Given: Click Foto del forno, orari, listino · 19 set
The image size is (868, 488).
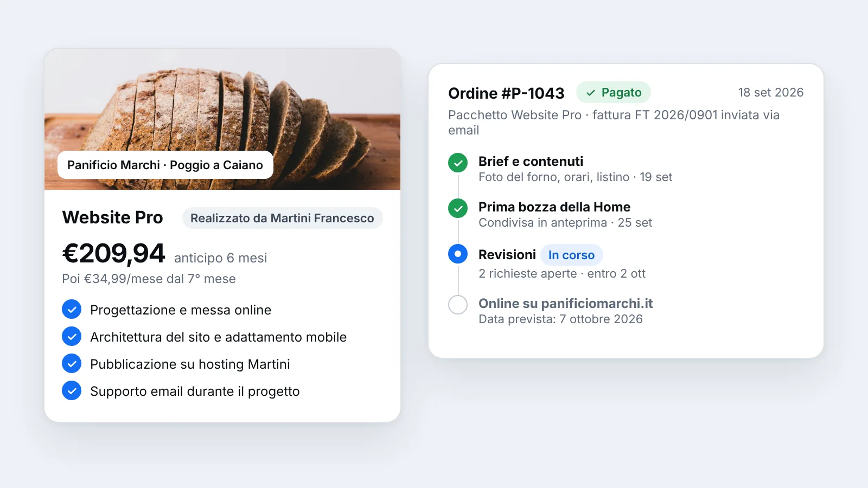Looking at the screenshot, I should coord(575,177).
